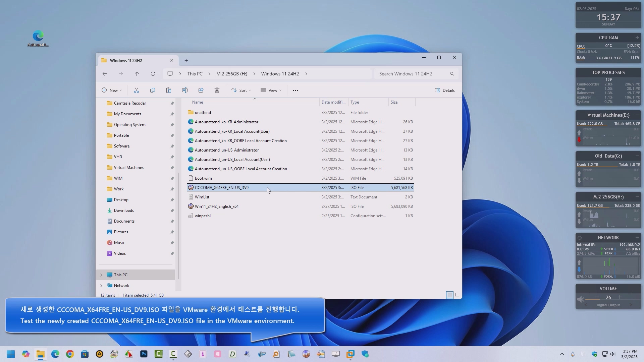
Task: Mute the volume speaker widget icon
Action: tap(580, 299)
